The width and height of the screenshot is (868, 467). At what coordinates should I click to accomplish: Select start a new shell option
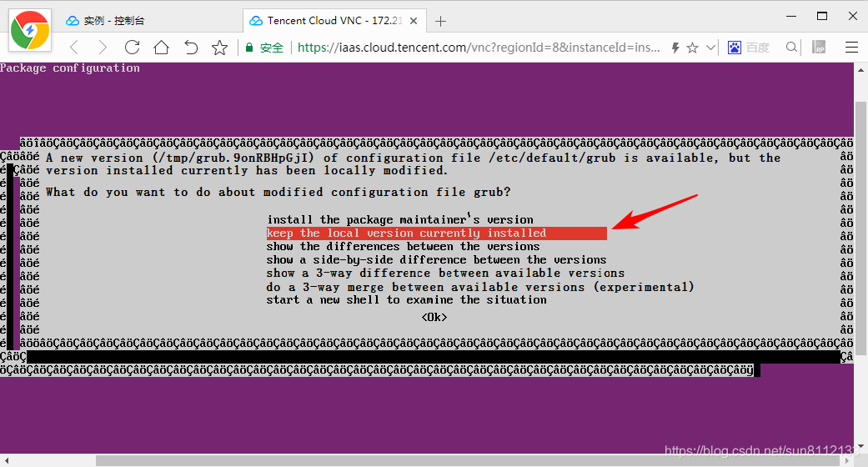[x=406, y=299]
